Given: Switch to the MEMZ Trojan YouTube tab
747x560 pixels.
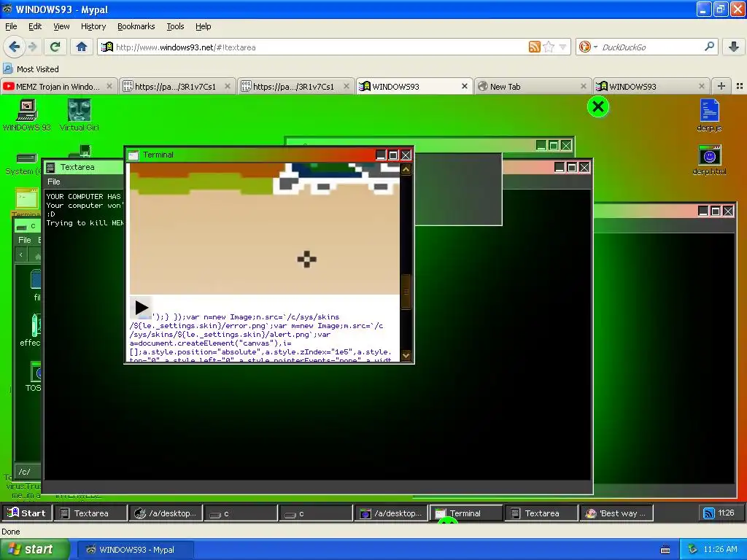Looking at the screenshot, I should pyautogui.click(x=58, y=86).
